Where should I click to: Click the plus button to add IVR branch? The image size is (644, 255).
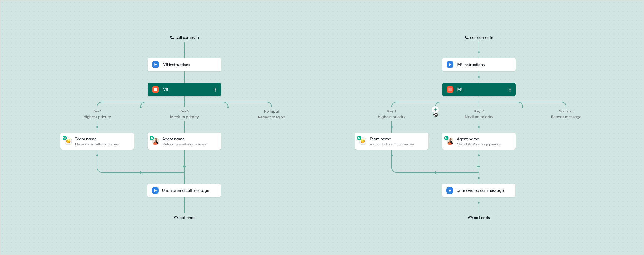coord(435,110)
